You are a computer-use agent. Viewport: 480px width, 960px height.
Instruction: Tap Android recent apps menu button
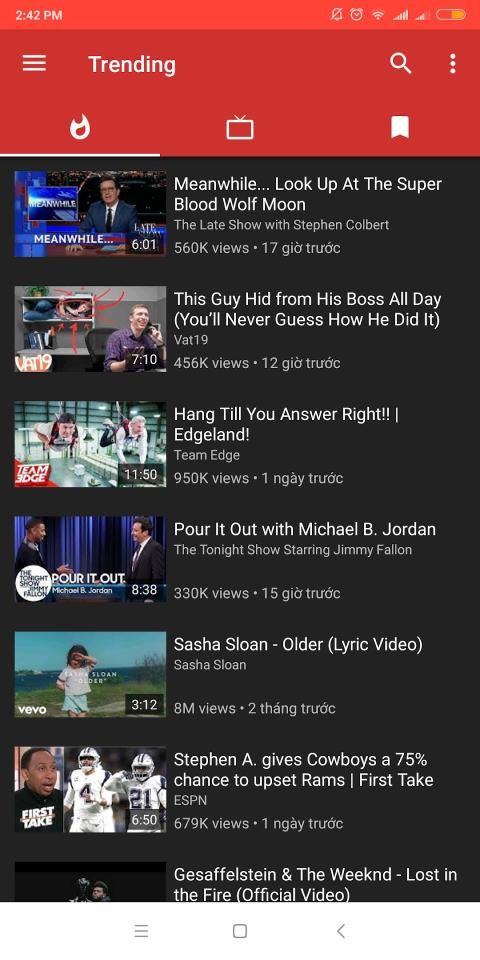coord(141,931)
